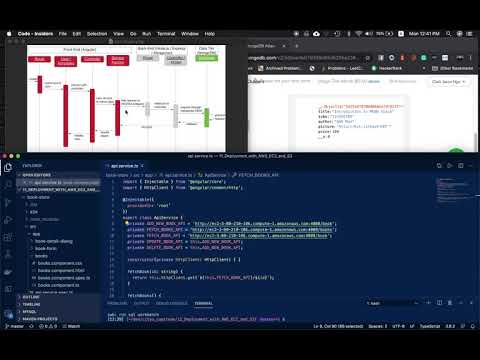480x360 pixels.
Task: Open a new browser tab with plus button
Action: (x=296, y=46)
